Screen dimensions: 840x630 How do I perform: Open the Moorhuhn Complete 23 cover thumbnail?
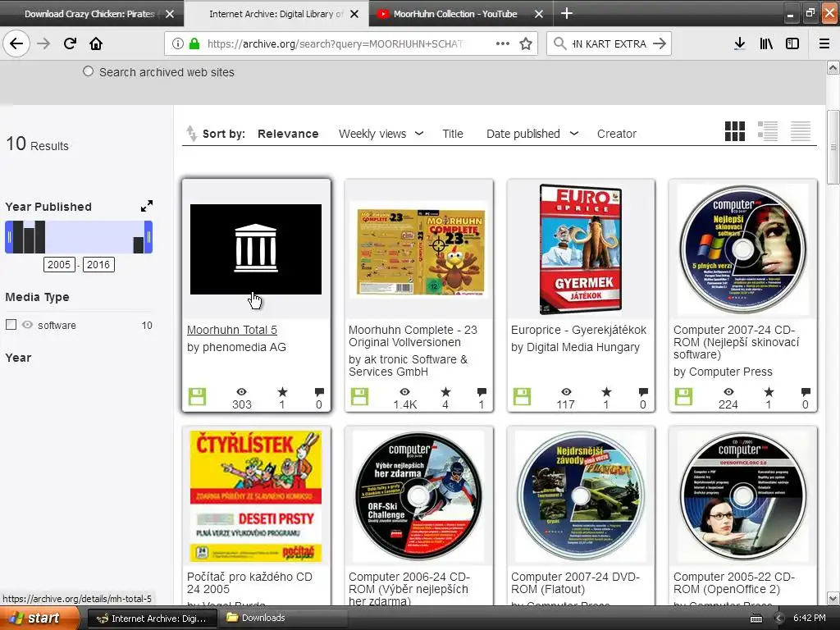click(419, 249)
